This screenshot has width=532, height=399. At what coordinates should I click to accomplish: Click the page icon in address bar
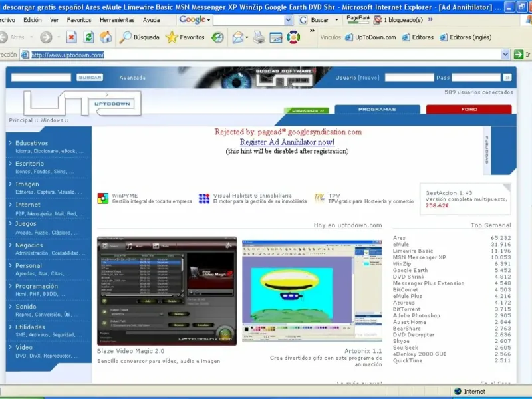[x=25, y=55]
